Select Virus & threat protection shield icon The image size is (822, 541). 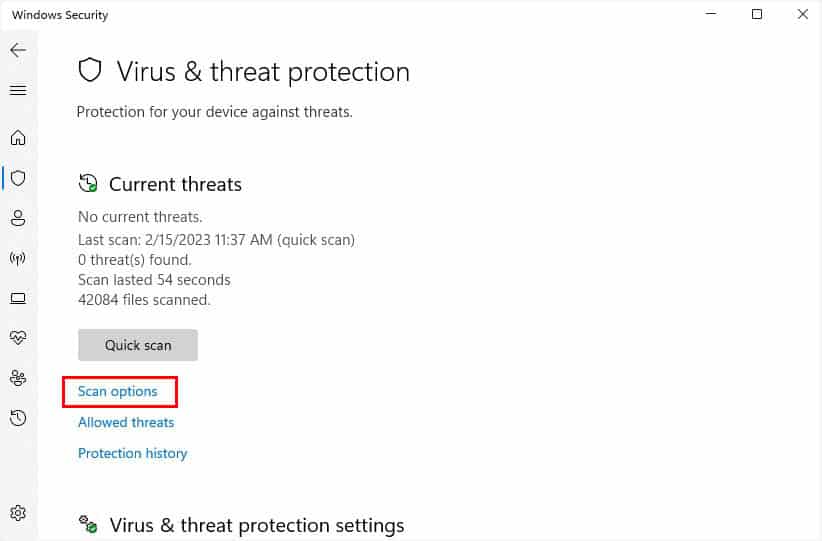[18, 178]
